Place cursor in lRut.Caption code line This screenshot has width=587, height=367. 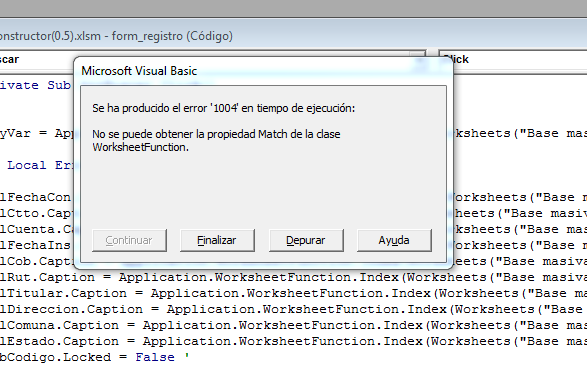coord(294,277)
